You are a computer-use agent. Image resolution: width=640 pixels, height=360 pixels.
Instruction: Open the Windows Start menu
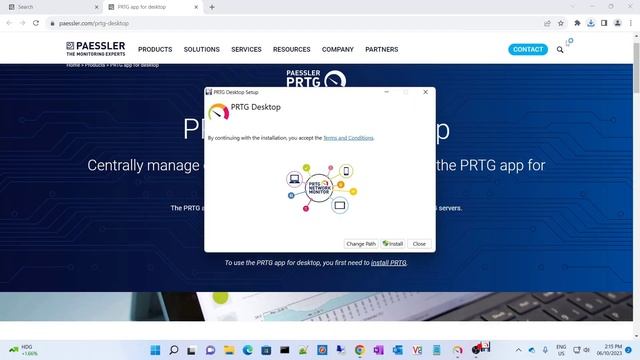point(155,350)
